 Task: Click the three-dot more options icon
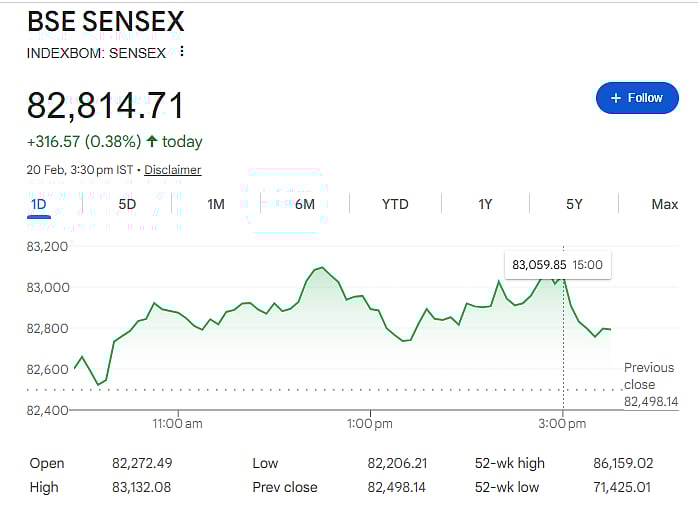click(x=181, y=52)
